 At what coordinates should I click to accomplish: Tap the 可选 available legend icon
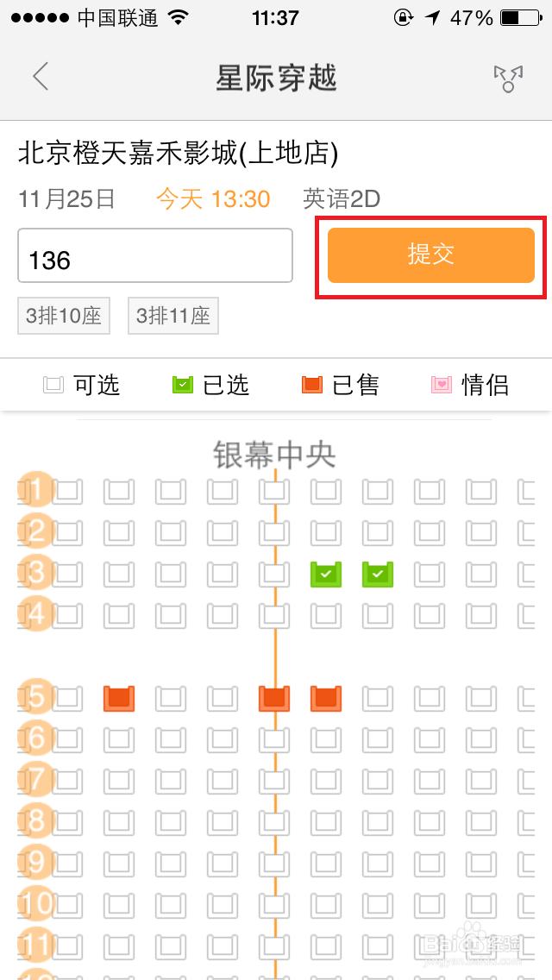pyautogui.click(x=53, y=385)
